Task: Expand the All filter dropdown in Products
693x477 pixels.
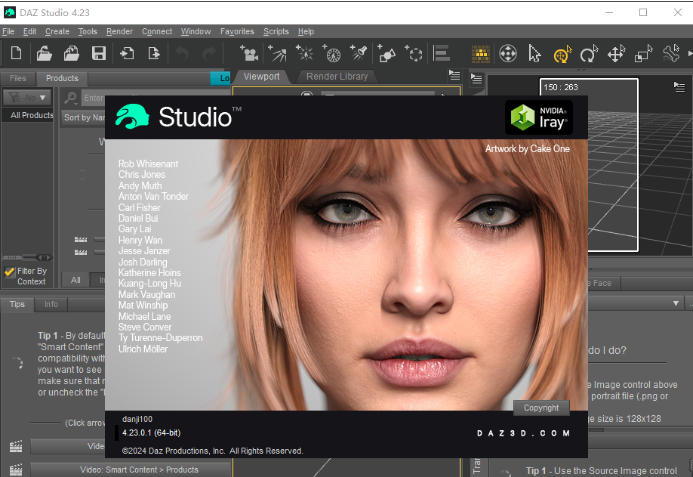Action: point(28,97)
